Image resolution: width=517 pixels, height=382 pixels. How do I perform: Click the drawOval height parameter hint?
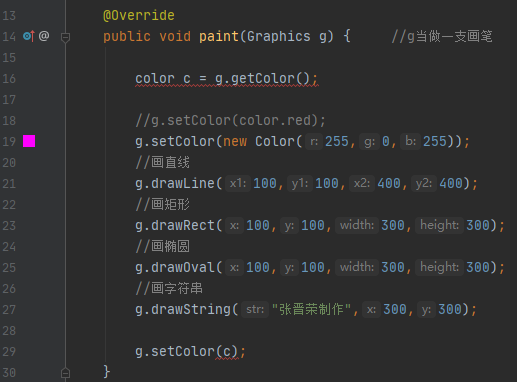pyautogui.click(x=439, y=267)
